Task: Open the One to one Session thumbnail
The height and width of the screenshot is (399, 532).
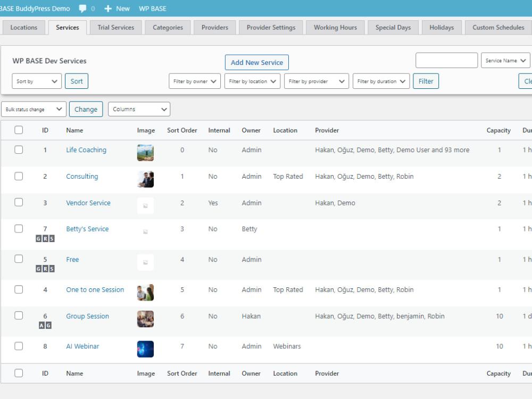Action: pos(145,293)
